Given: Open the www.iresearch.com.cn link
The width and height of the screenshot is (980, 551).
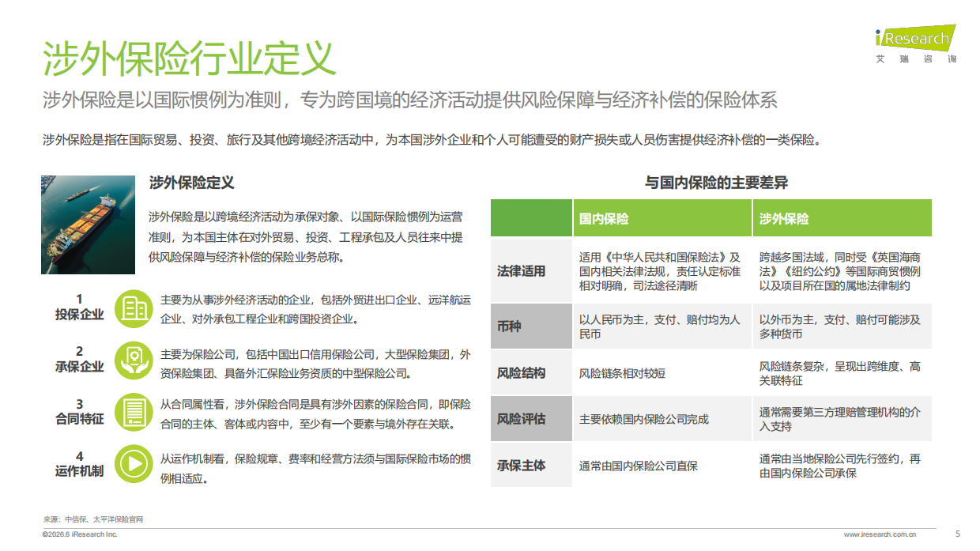Looking at the screenshot, I should pos(880,534).
